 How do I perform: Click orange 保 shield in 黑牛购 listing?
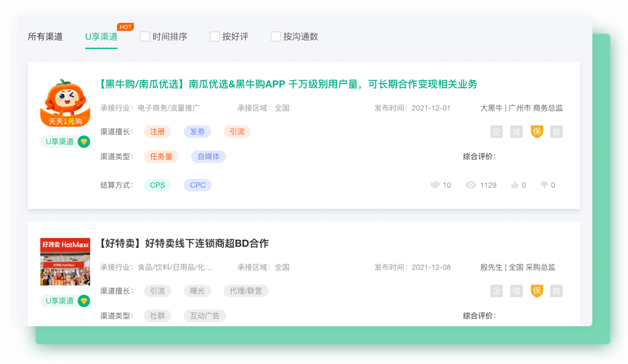[537, 132]
